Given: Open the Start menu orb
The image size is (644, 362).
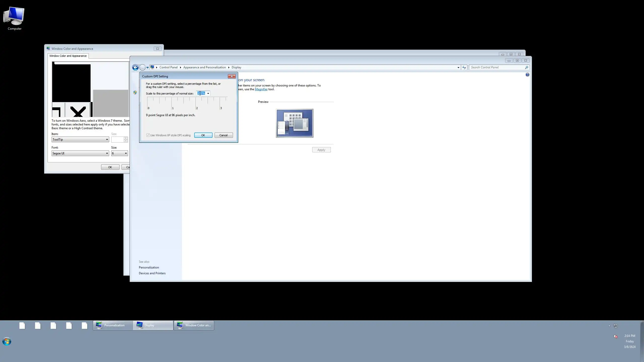Looking at the screenshot, I should (x=7, y=341).
